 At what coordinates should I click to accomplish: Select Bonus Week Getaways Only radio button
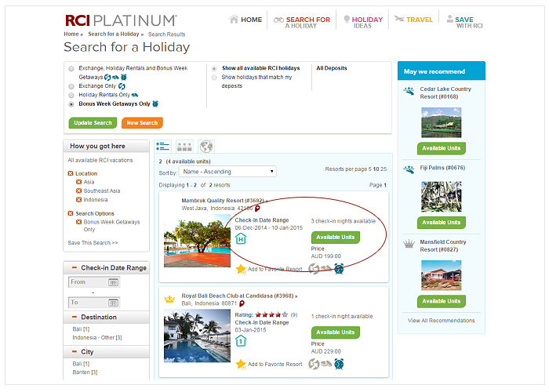(71, 104)
